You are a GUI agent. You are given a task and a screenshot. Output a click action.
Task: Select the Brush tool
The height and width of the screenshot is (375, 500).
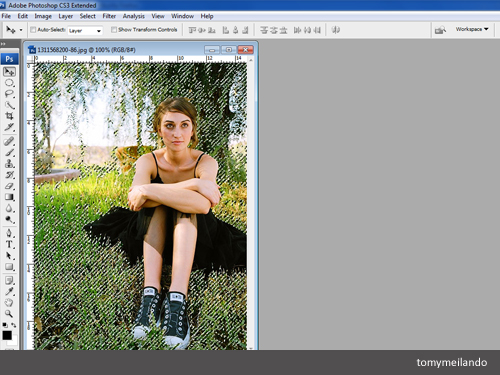9,153
